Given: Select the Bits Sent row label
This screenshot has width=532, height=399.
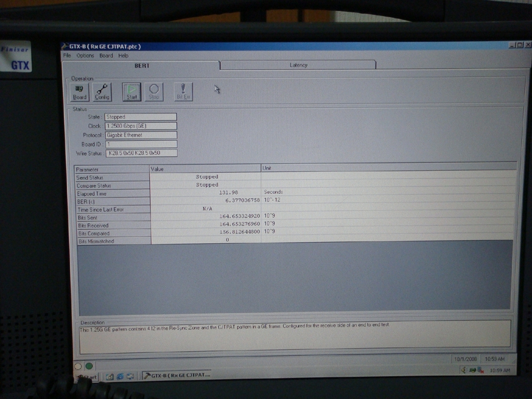Looking at the screenshot, I should [114, 218].
